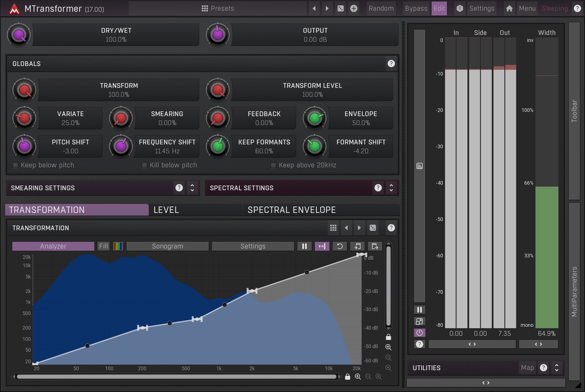Screen dimensions: 585x392
Task: Click the randomize preset dice icon
Action: click(341, 8)
